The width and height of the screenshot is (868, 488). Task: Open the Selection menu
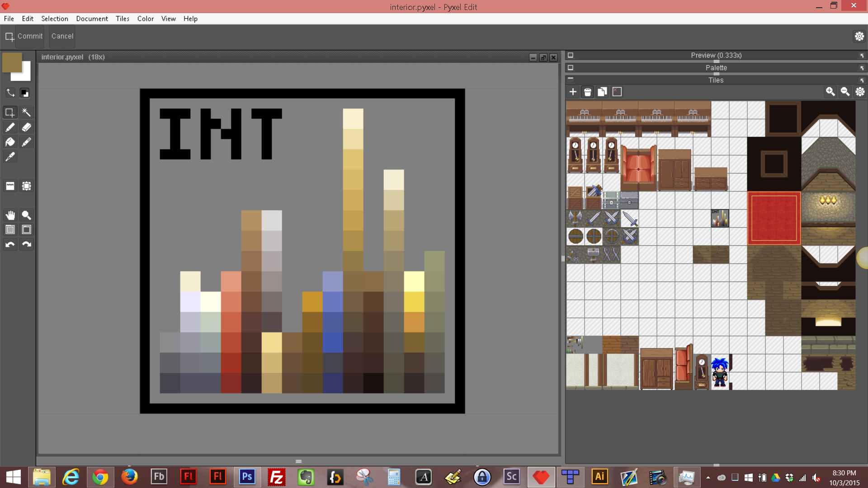54,19
